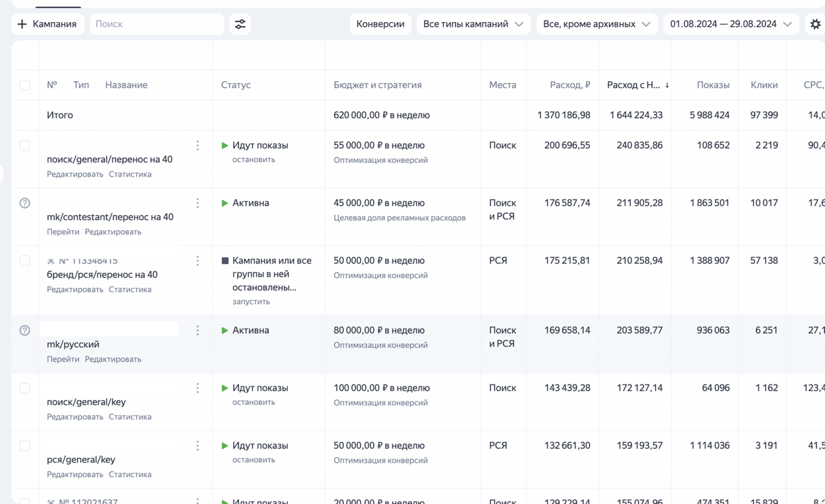Click the add Кампания button

coord(47,24)
